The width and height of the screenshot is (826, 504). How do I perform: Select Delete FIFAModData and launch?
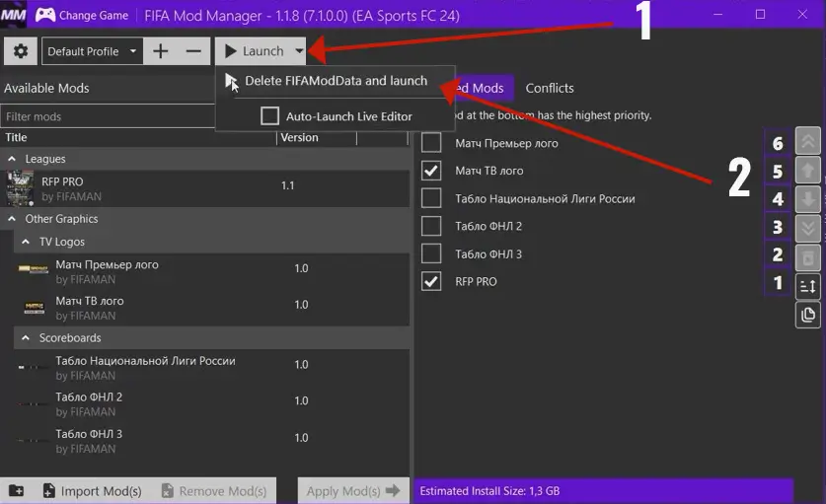[335, 81]
